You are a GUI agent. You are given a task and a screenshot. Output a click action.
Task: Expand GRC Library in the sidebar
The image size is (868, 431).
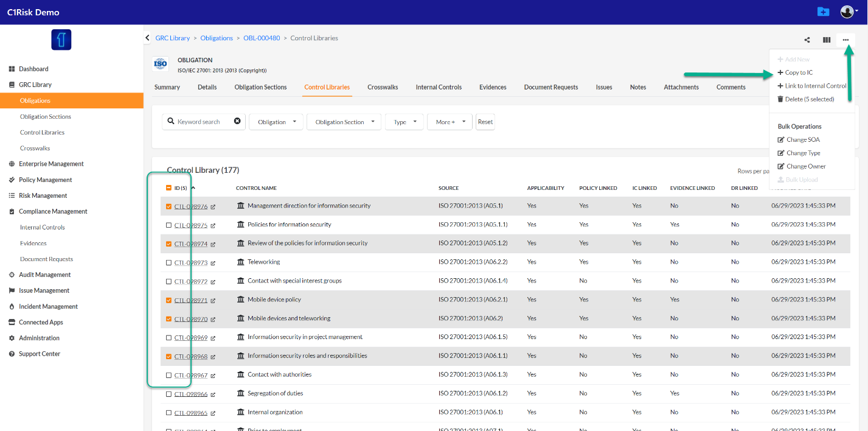(x=35, y=85)
